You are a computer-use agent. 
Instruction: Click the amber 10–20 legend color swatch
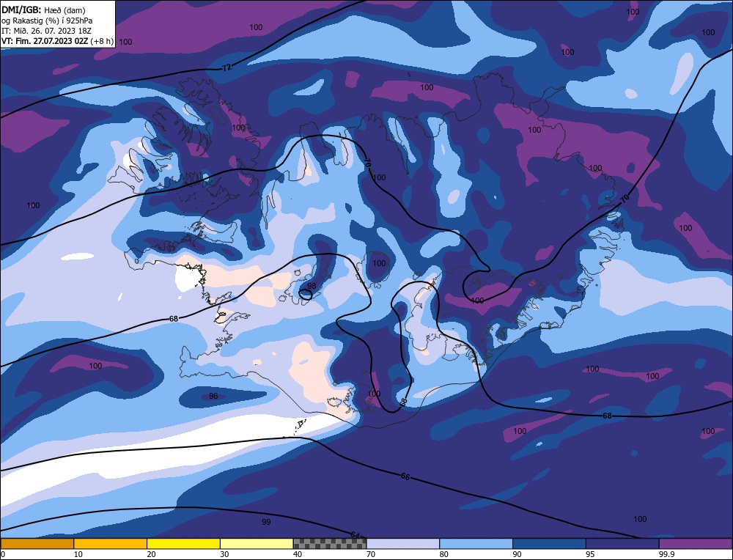tap(111, 543)
